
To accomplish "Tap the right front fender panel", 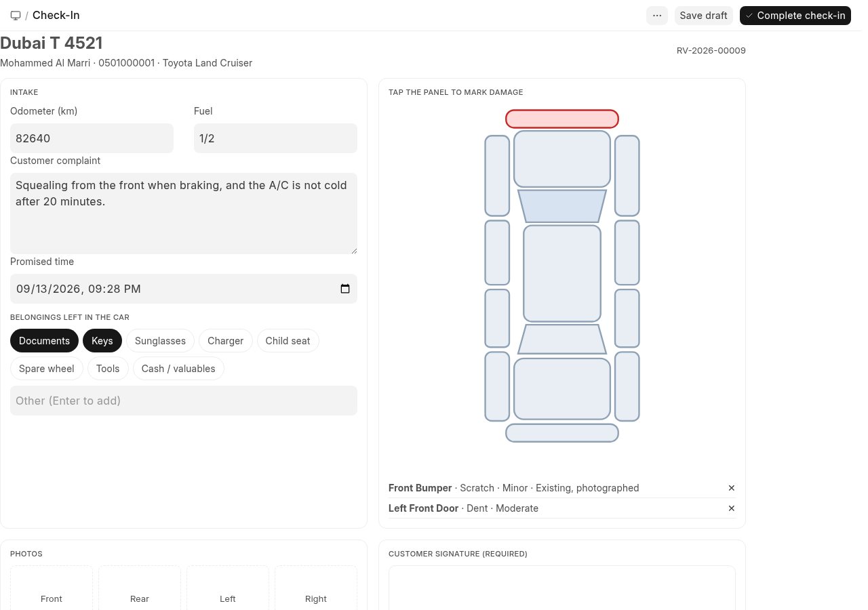I will tap(627, 176).
